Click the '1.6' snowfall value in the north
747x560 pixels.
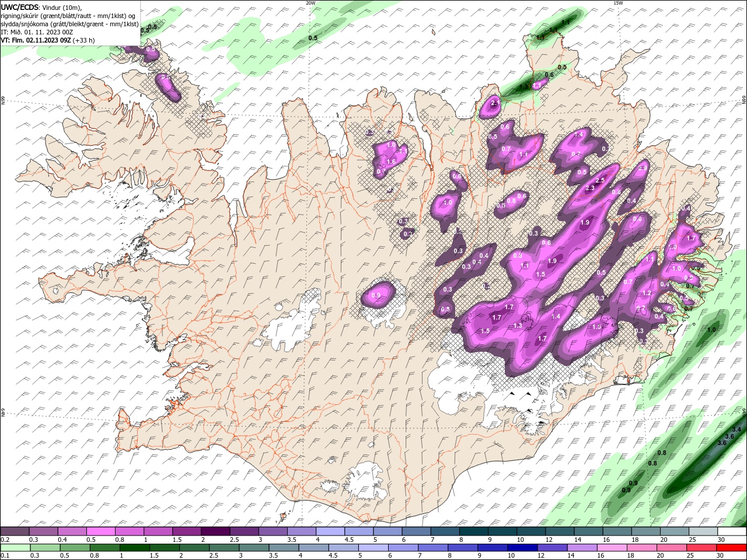coord(392,162)
